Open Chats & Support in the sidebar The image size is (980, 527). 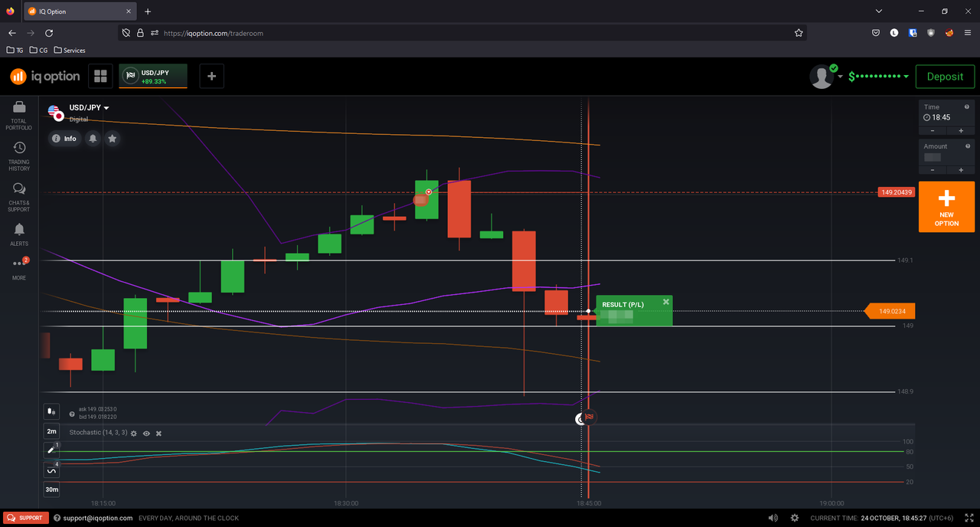click(19, 197)
